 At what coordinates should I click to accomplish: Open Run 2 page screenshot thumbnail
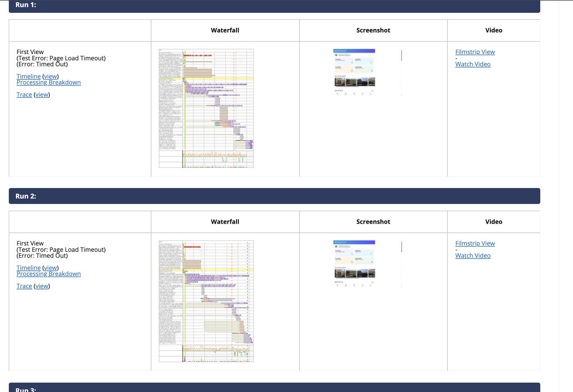click(x=354, y=264)
